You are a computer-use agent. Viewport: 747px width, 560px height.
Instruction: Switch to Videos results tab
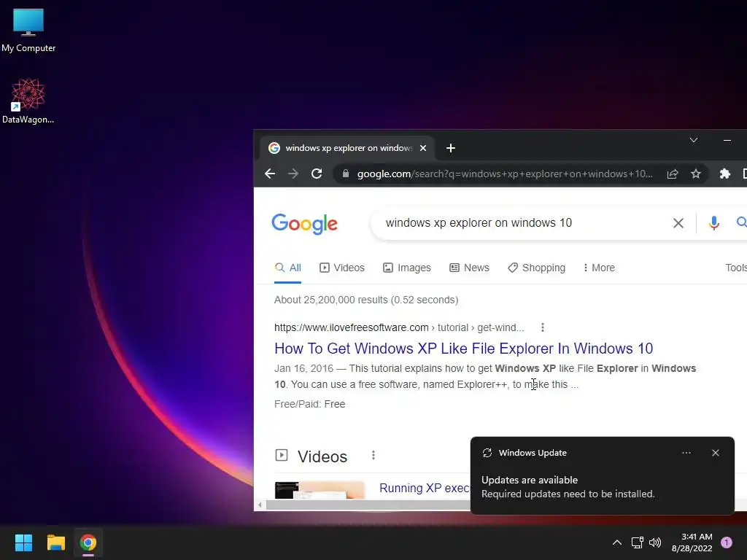[x=342, y=268]
